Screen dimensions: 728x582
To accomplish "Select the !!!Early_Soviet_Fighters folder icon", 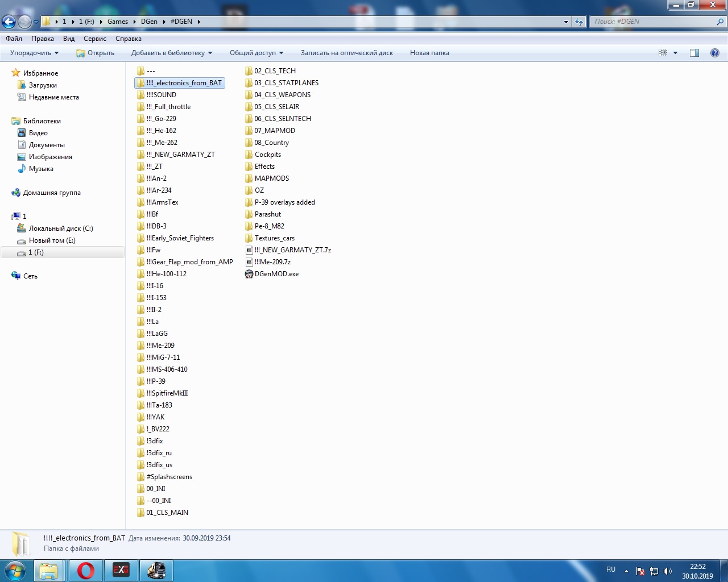I will click(x=140, y=238).
